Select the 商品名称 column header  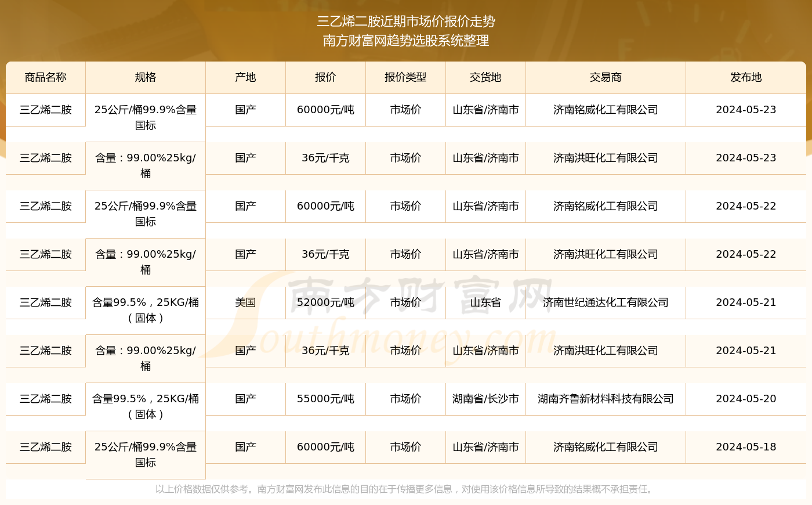[46, 77]
